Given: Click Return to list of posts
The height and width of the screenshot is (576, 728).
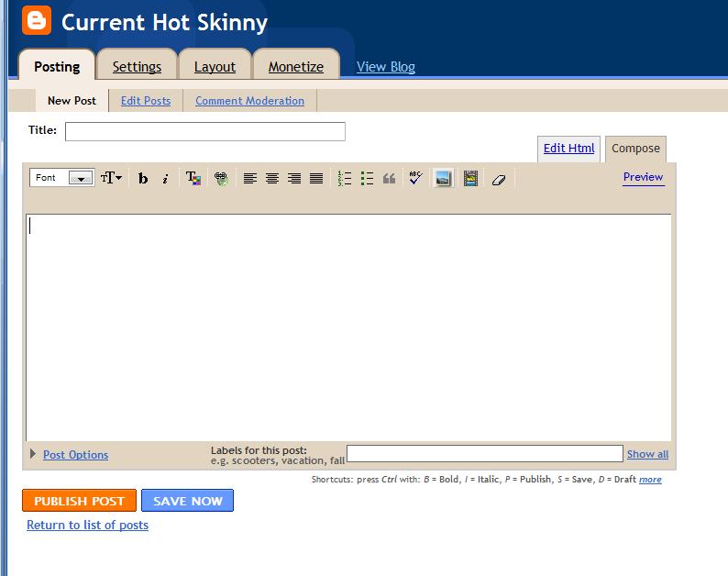Looking at the screenshot, I should click(x=87, y=525).
